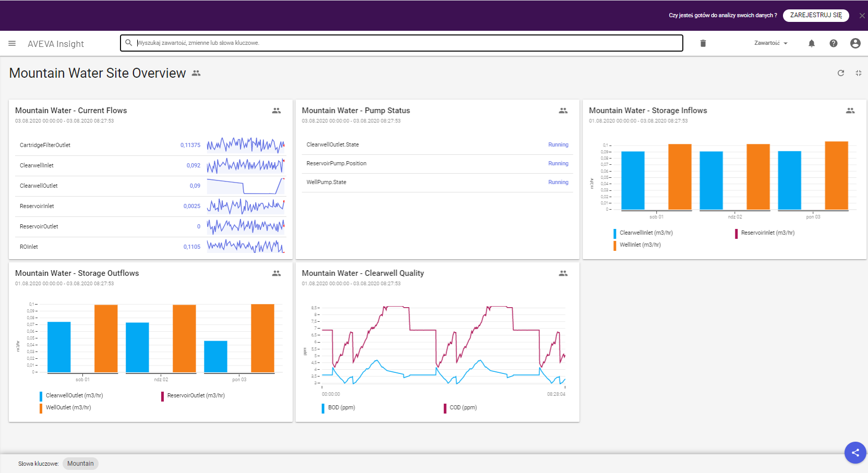
Task: Toggle ClearwellOutlet (m3/hr) legend in Storage Outflows
Action: pyautogui.click(x=71, y=396)
